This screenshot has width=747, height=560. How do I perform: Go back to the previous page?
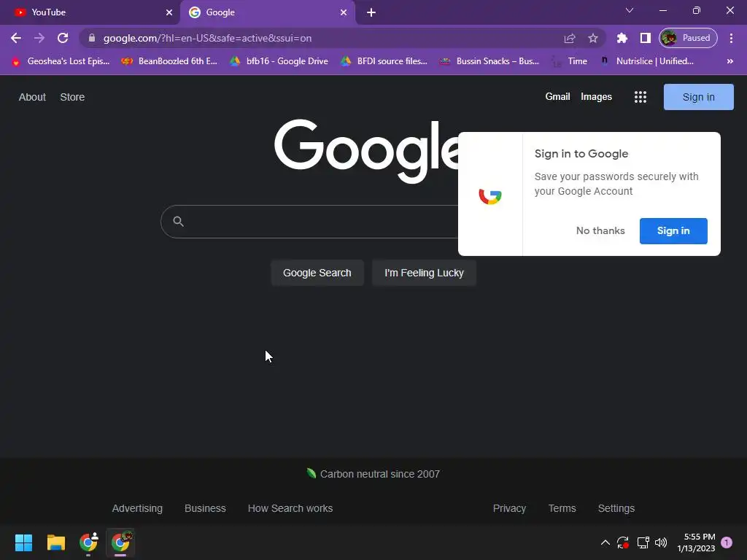click(16, 38)
